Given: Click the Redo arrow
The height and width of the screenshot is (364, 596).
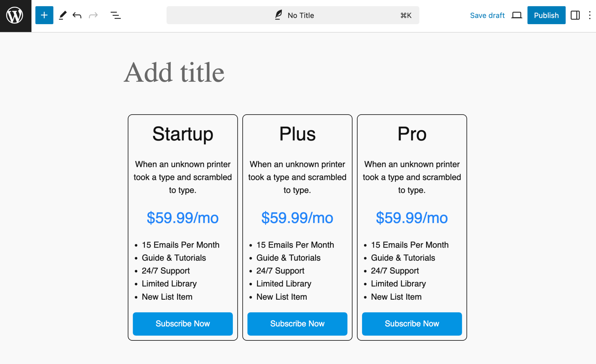Looking at the screenshot, I should tap(93, 15).
